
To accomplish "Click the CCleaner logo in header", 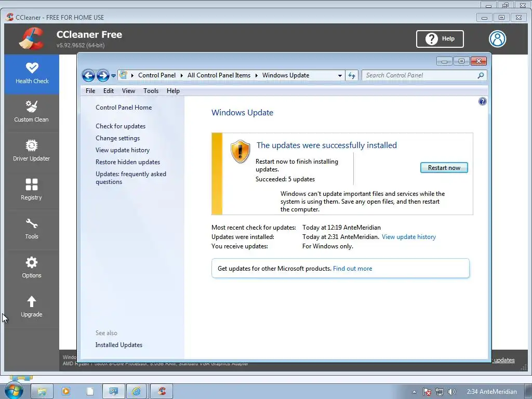I will 32,38.
